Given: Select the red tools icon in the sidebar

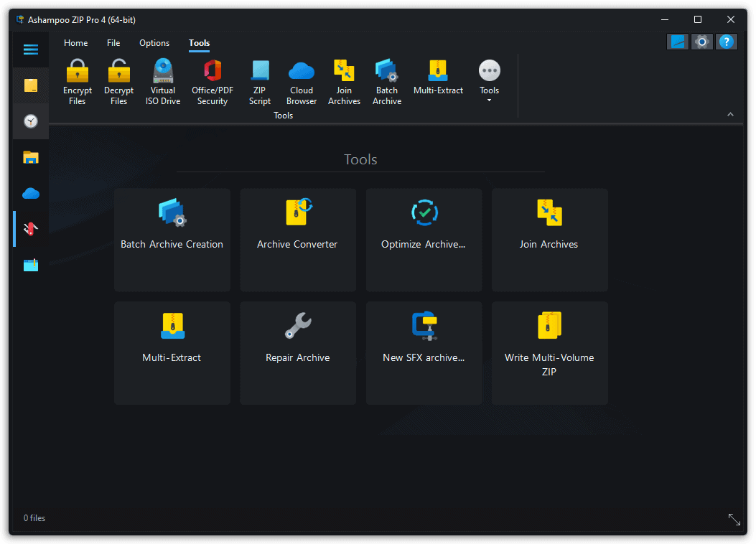Looking at the screenshot, I should pyautogui.click(x=31, y=229).
